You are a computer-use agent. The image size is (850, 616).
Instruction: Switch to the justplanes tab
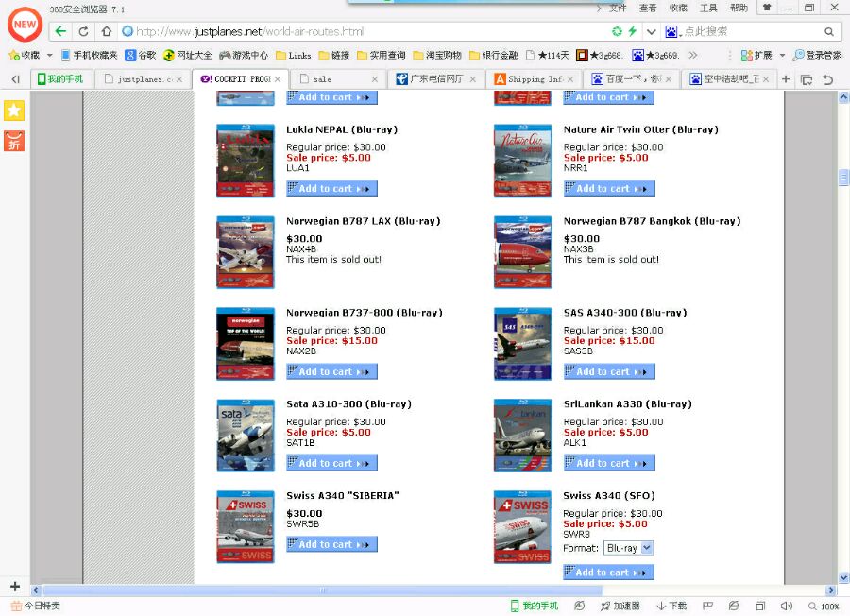tap(143, 79)
